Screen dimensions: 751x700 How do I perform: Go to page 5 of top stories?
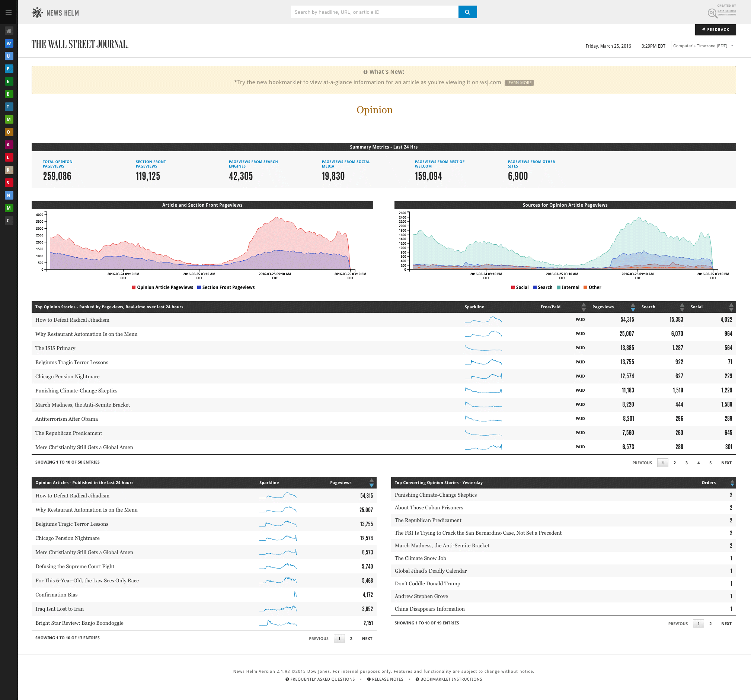710,463
